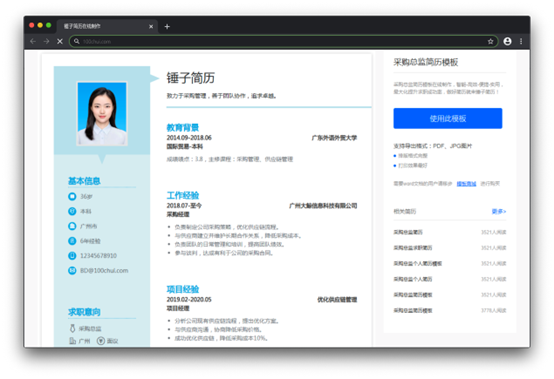This screenshot has width=554, height=379.
Task: Open the fifth related resume link
Action: pos(413,295)
